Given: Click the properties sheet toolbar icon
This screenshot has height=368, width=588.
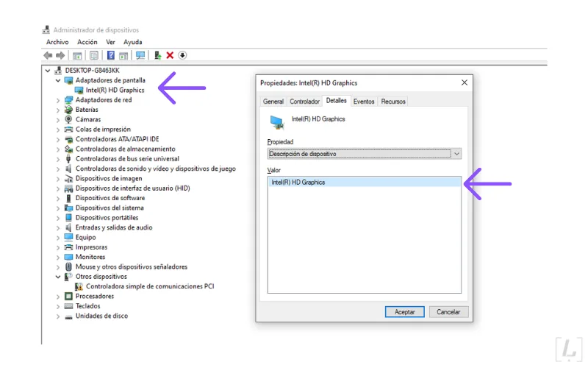Looking at the screenshot, I should (x=93, y=55).
